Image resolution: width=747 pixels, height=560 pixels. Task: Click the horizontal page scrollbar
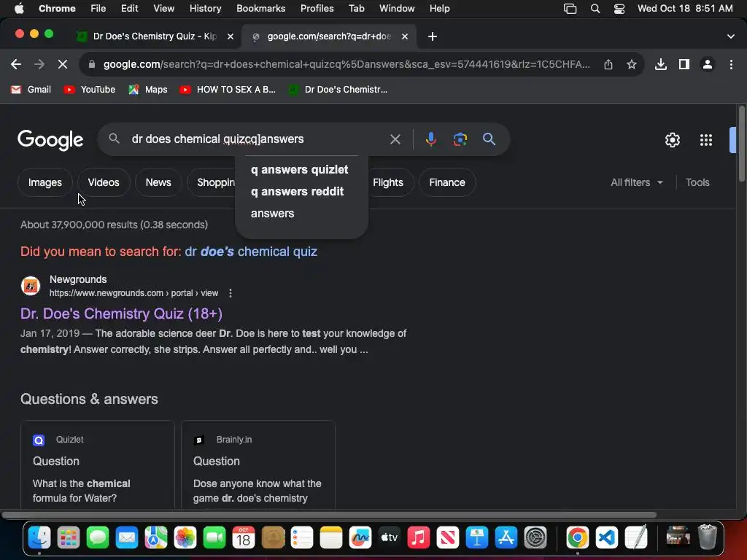[x=329, y=515]
